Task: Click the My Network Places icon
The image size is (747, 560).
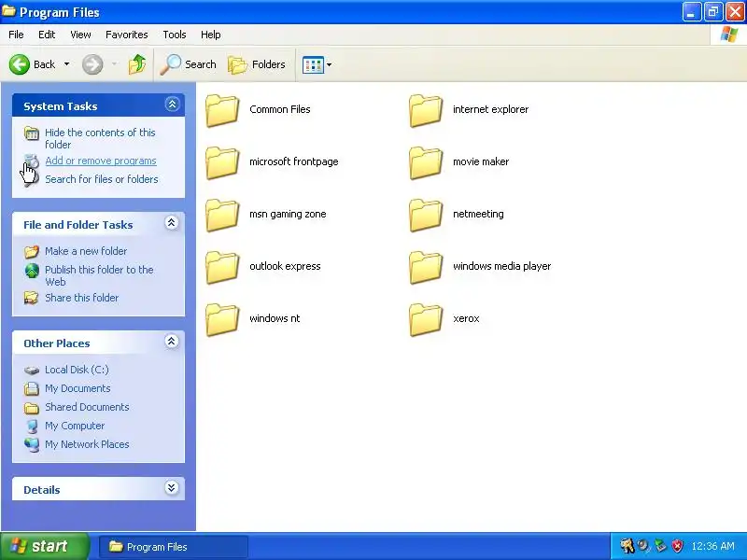Action: point(32,445)
